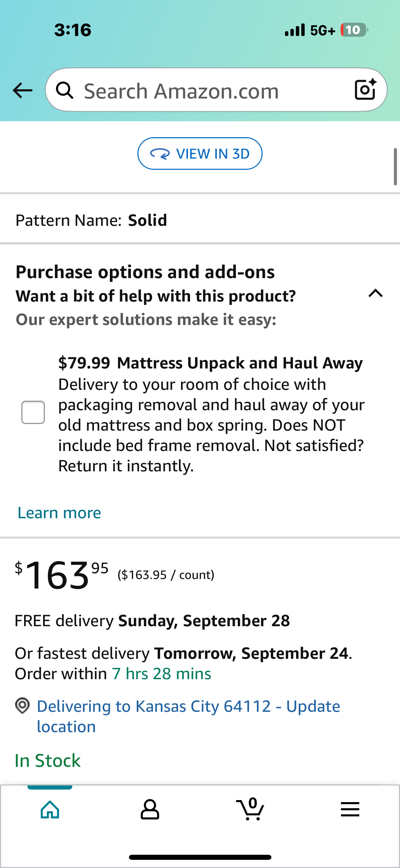
Task: Collapse the purchase options section
Action: coord(376,293)
